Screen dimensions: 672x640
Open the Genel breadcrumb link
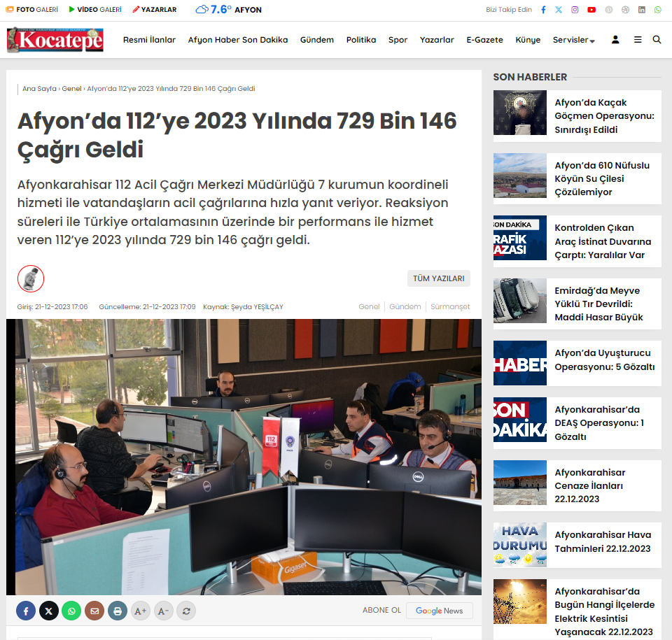(71, 89)
